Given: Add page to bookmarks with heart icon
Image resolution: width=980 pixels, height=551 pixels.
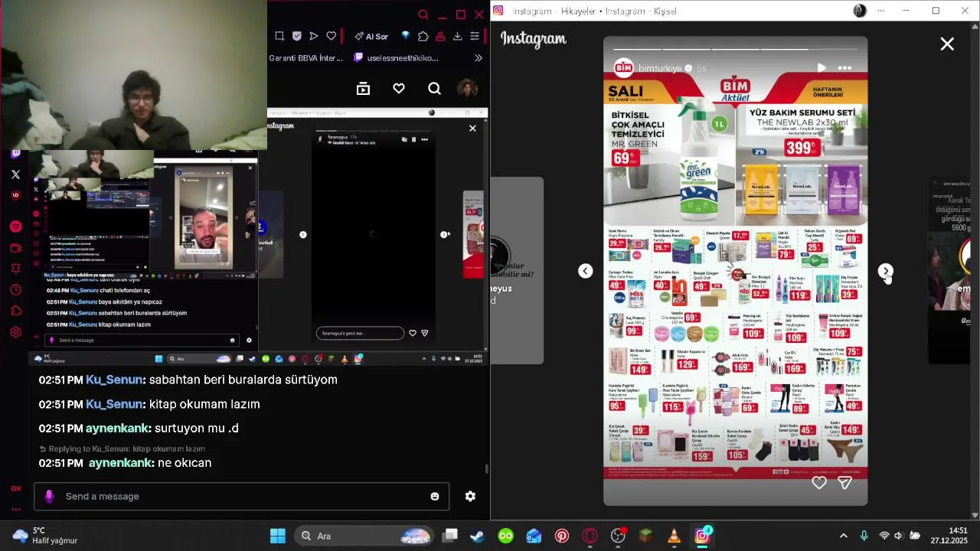Looking at the screenshot, I should pyautogui.click(x=331, y=36).
